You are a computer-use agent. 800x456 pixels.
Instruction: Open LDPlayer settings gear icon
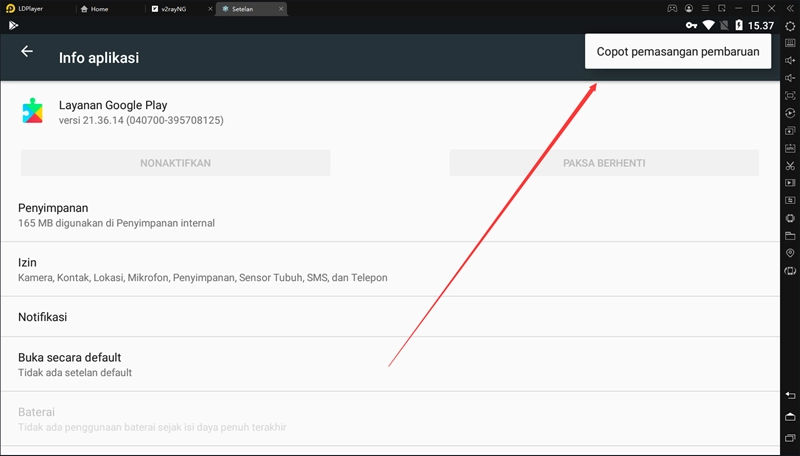790,26
